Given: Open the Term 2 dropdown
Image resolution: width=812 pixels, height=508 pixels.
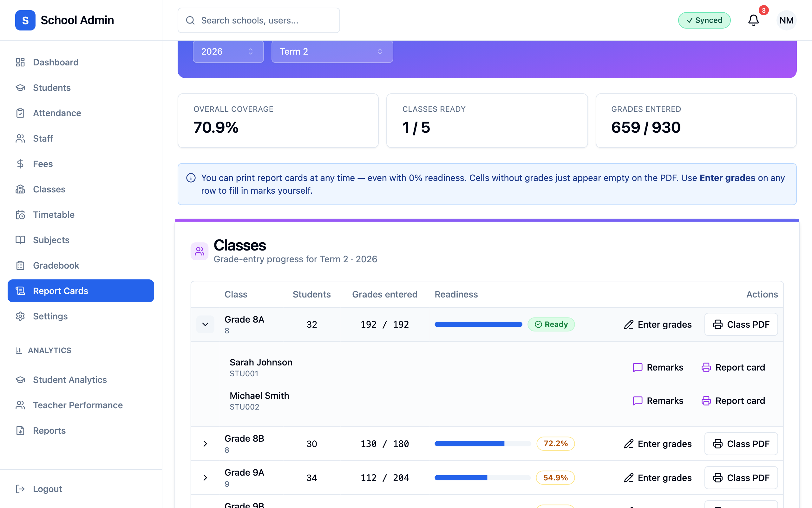Looking at the screenshot, I should pos(332,51).
